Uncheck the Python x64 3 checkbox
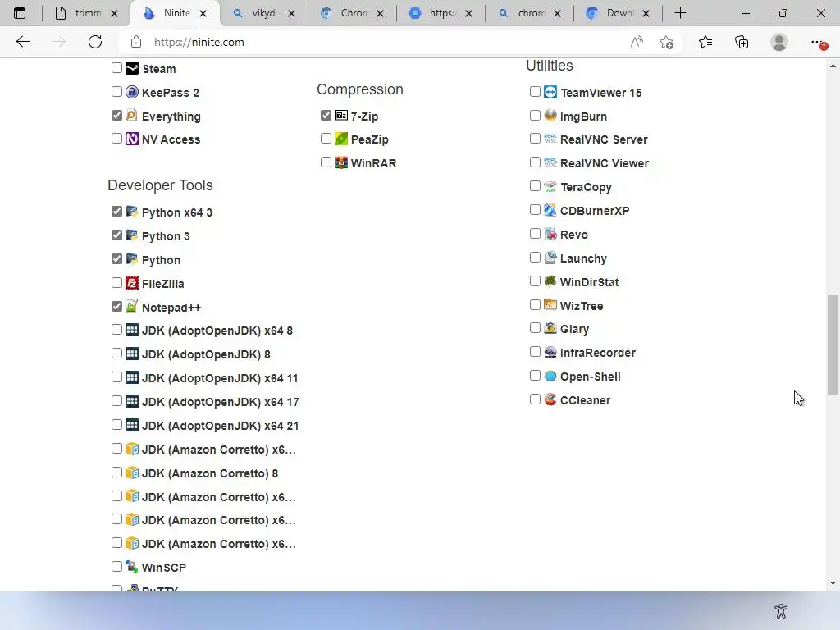840x630 pixels. pyautogui.click(x=116, y=211)
